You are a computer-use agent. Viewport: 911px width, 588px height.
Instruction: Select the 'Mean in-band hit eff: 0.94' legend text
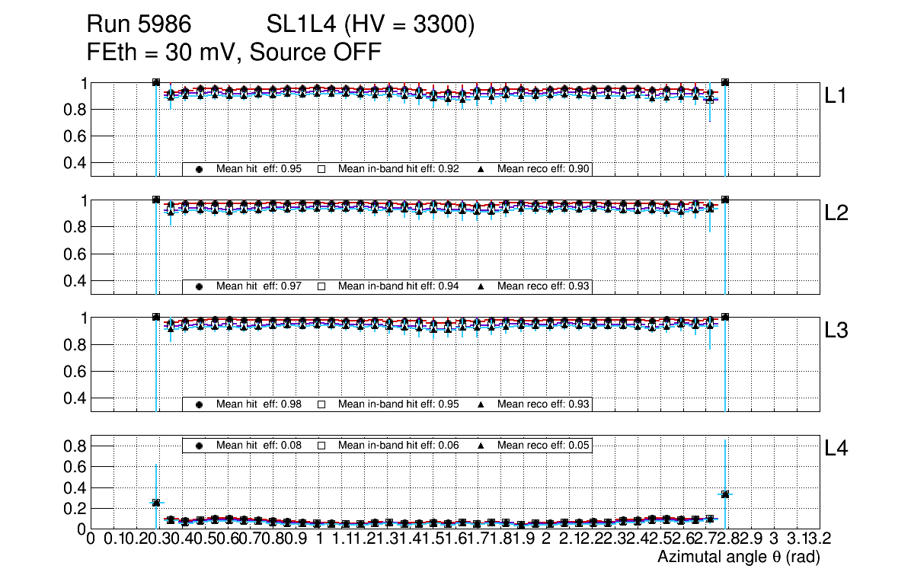pyautogui.click(x=398, y=287)
